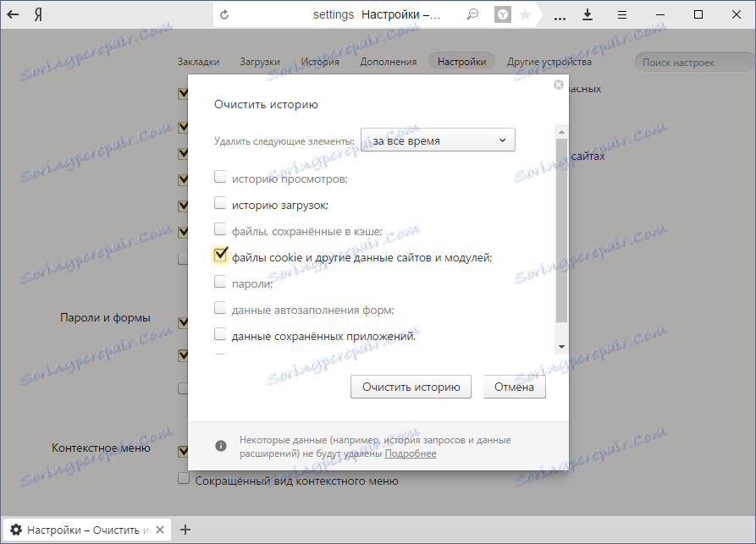Viewport: 756px width, 544px height.
Task: Reload the page with the refresh icon
Action: (224, 14)
